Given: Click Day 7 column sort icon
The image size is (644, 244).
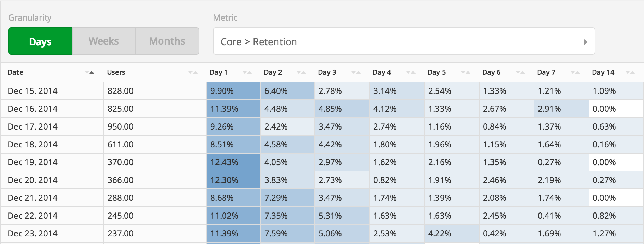Looking at the screenshot, I should [575, 72].
